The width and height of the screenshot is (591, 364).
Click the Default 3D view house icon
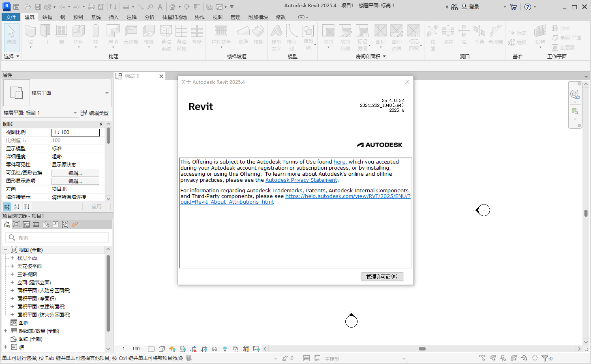point(173,7)
